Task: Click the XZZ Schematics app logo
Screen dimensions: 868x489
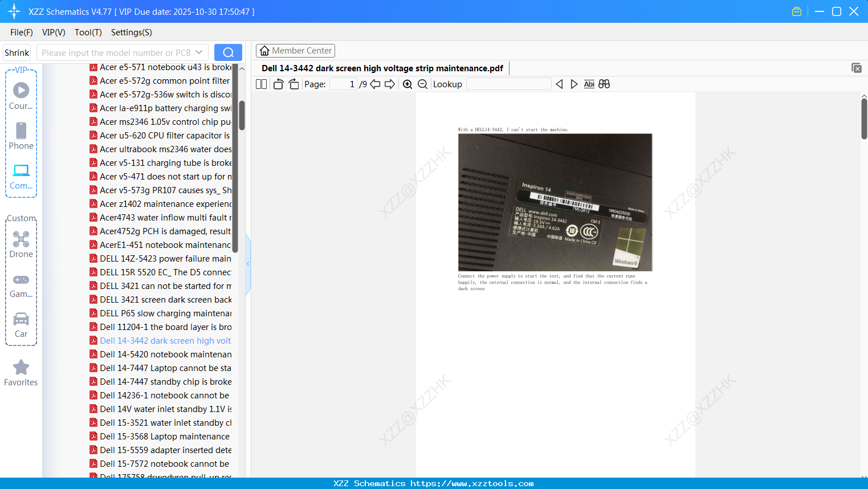Action: click(x=14, y=11)
